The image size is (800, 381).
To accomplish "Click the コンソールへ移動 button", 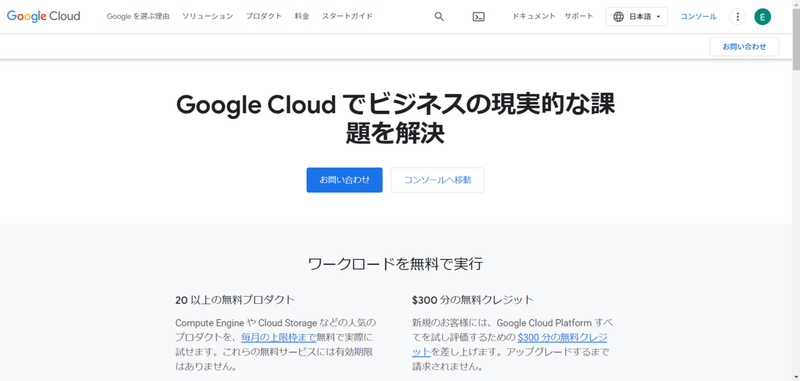I will pos(437,180).
